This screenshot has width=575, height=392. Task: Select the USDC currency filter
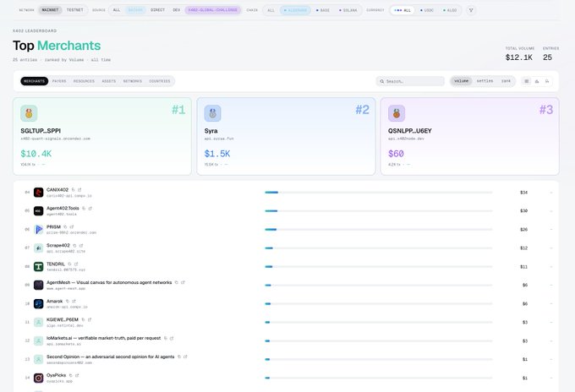click(427, 10)
